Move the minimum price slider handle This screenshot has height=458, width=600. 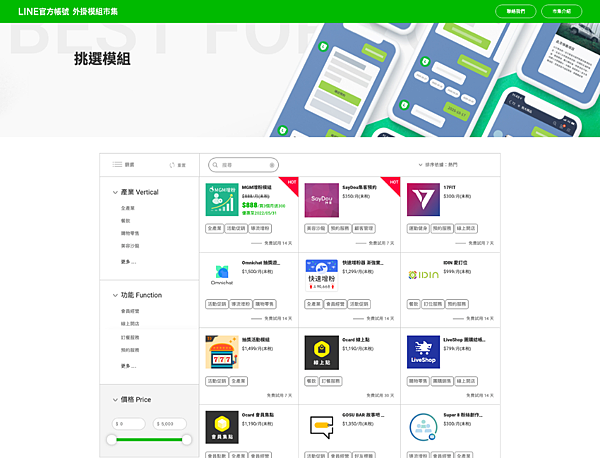point(111,440)
